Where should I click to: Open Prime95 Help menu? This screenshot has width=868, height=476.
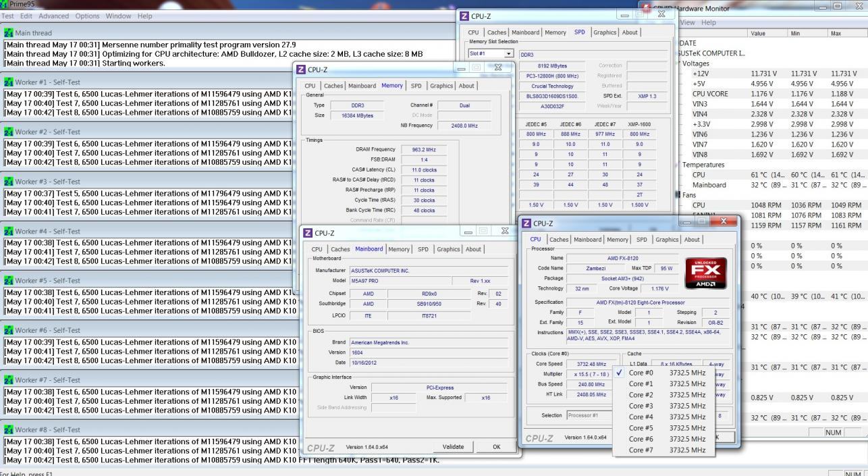pyautogui.click(x=145, y=16)
